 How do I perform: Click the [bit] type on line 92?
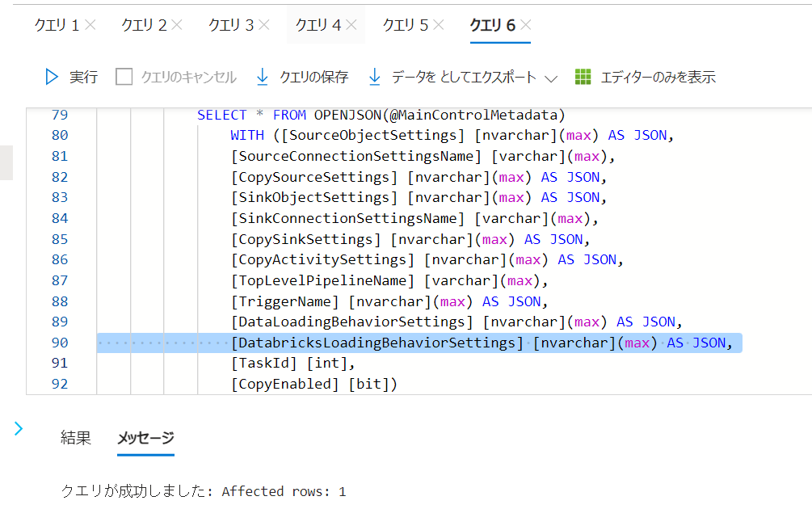click(368, 385)
